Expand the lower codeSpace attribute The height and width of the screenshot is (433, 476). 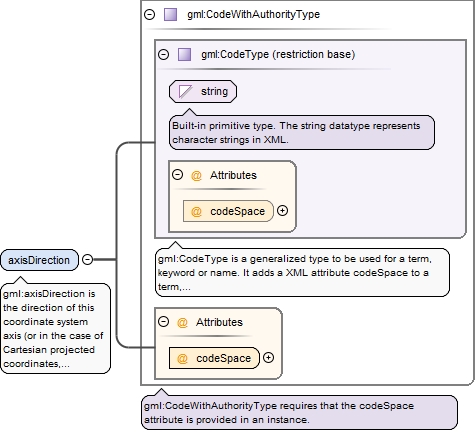(x=269, y=358)
